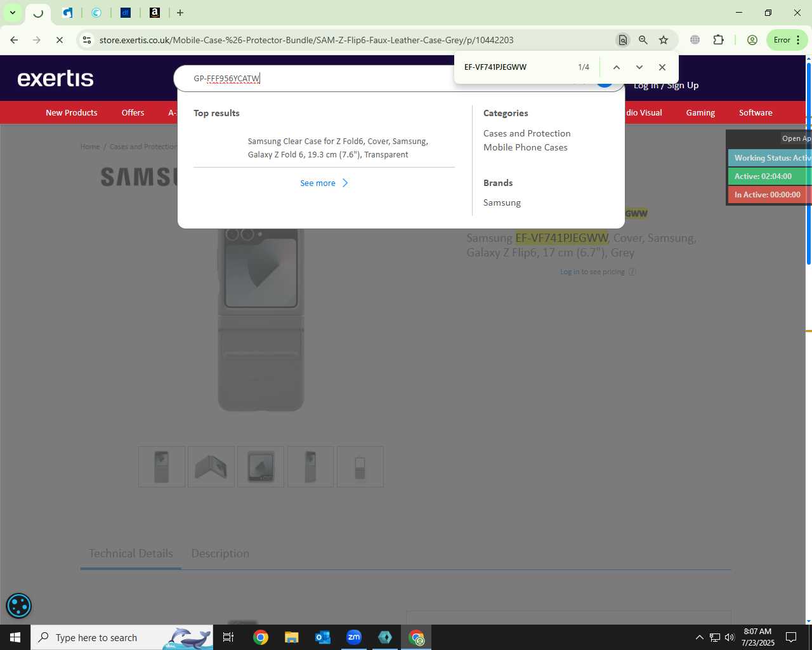Image resolution: width=812 pixels, height=650 pixels.
Task: Open the zoom magnifier icon
Action: 643,40
